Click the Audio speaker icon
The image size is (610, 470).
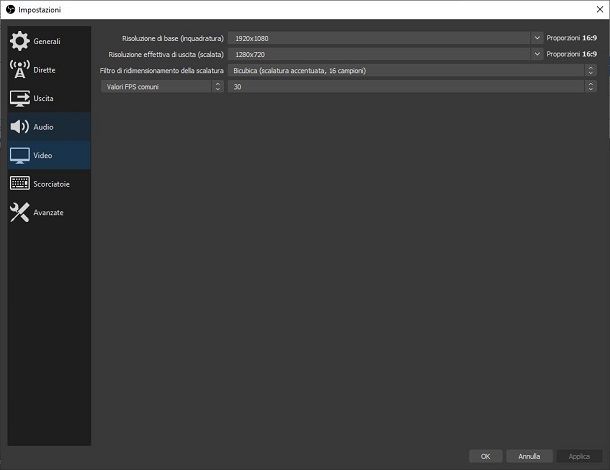coord(19,126)
